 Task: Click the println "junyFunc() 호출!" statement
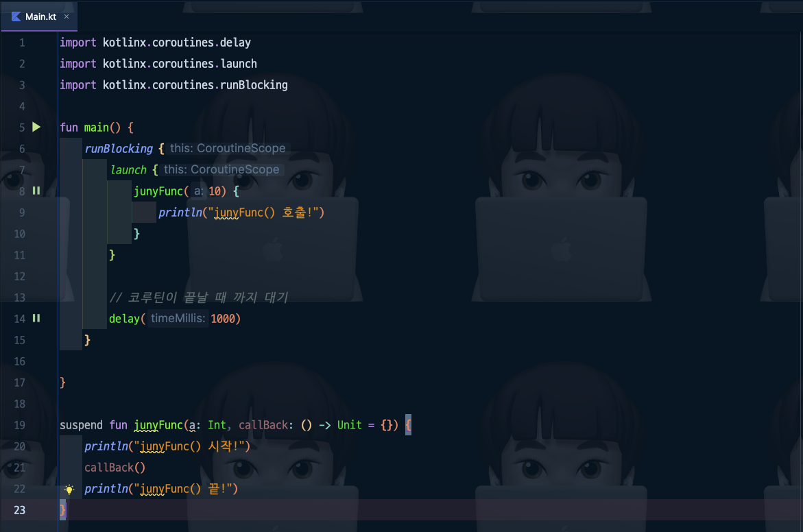241,213
